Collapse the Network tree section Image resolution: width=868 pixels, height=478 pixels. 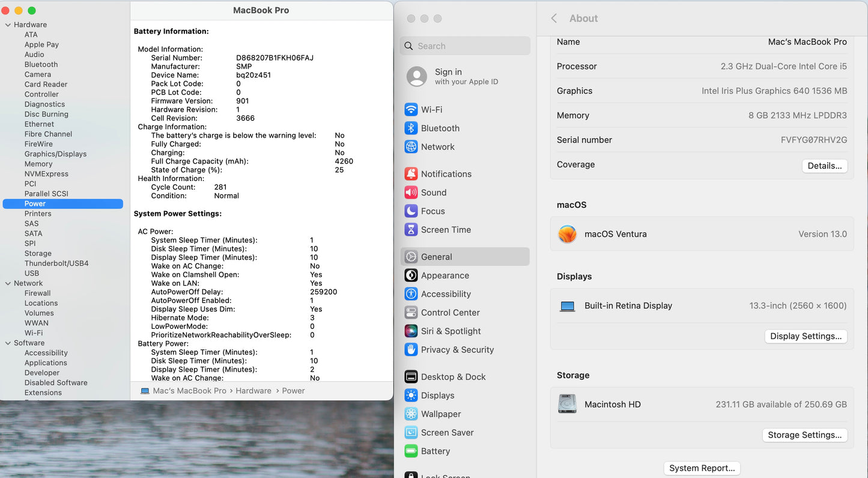(8, 283)
